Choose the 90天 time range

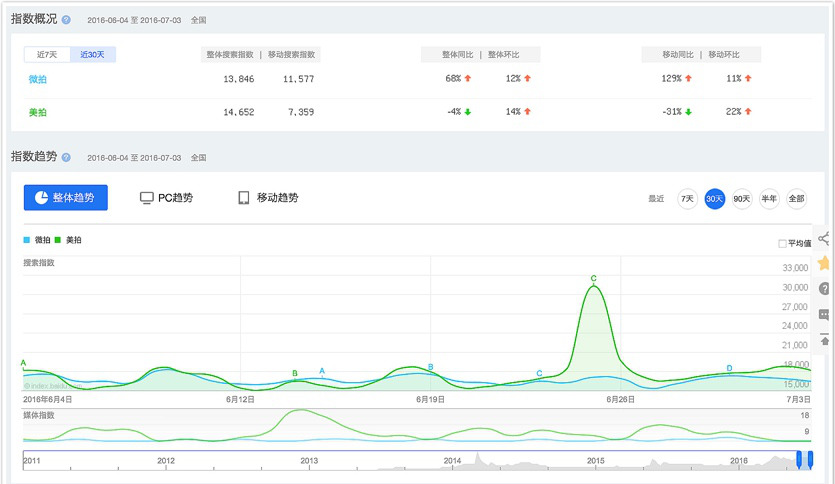pyautogui.click(x=741, y=199)
